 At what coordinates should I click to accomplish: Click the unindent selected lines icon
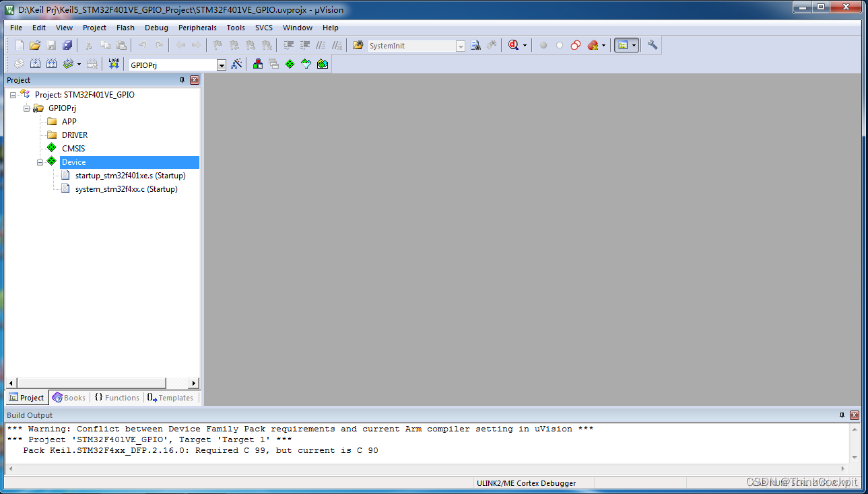pyautogui.click(x=305, y=45)
